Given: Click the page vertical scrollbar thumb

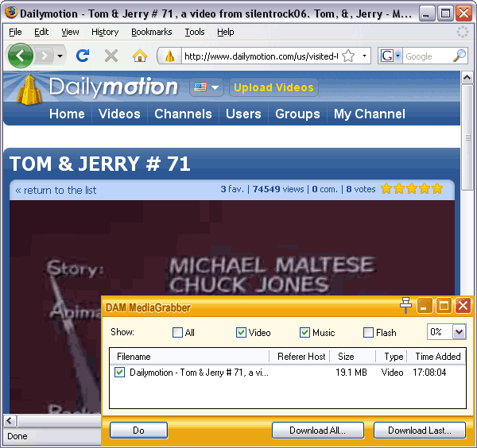Looking at the screenshot, I should coord(467,137).
